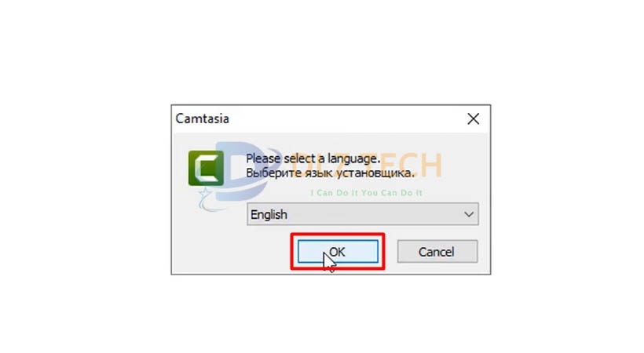Click the Camtasia title bar text
This screenshot has height=353, width=644.
pos(202,118)
